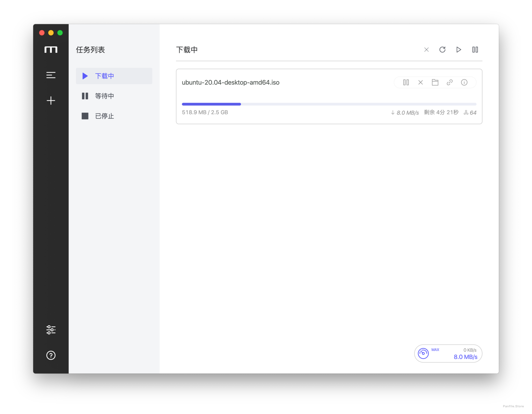Click the MAX speed limit label
The image size is (532, 414).
pos(435,350)
